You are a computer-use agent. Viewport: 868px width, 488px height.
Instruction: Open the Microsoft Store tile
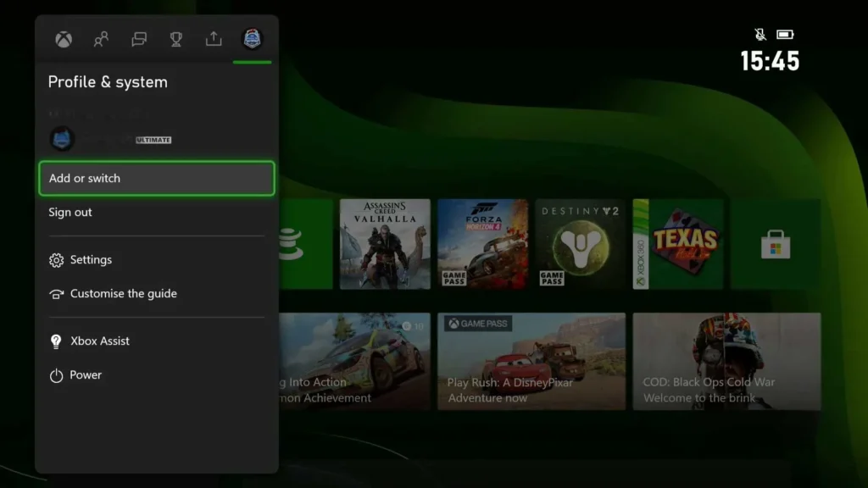776,244
